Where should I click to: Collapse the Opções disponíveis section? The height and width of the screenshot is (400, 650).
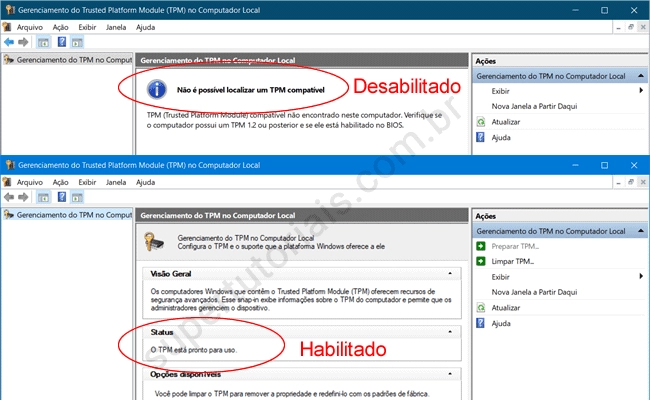click(x=450, y=374)
